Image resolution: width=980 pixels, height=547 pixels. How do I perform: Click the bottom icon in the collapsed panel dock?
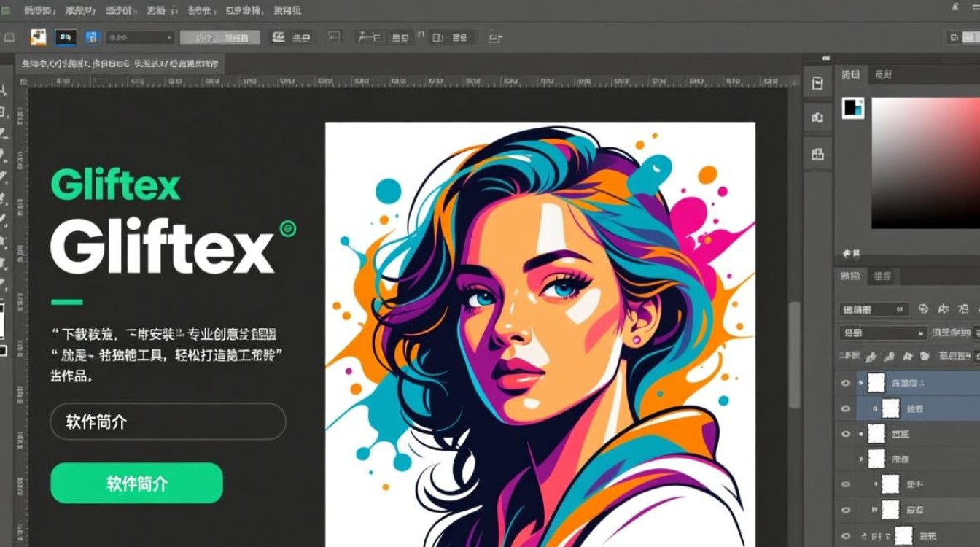click(817, 153)
